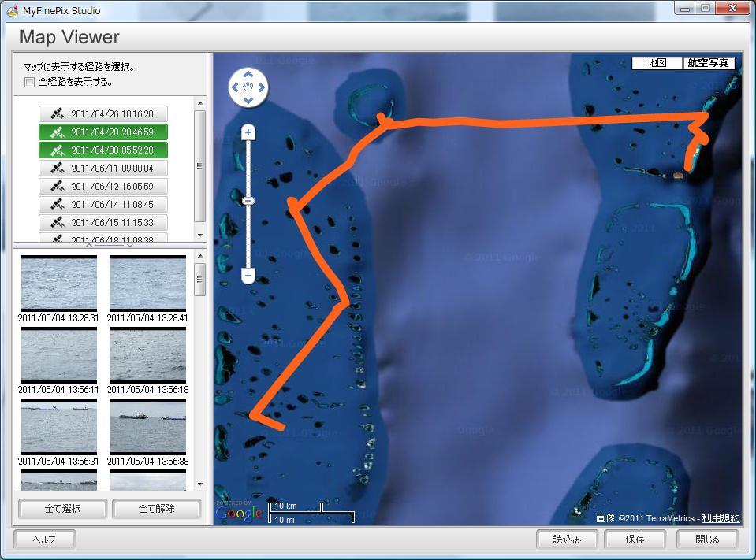The height and width of the screenshot is (560, 756).
Task: Click the MyFinePix Studio title bar icon
Action: (13, 10)
